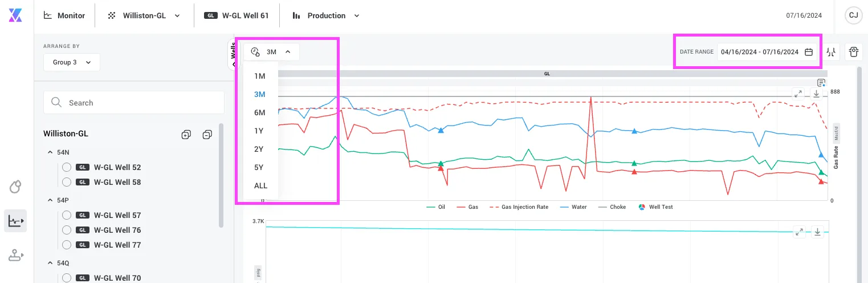
Task: Select radio button for W-GL Well 76
Action: tap(67, 230)
